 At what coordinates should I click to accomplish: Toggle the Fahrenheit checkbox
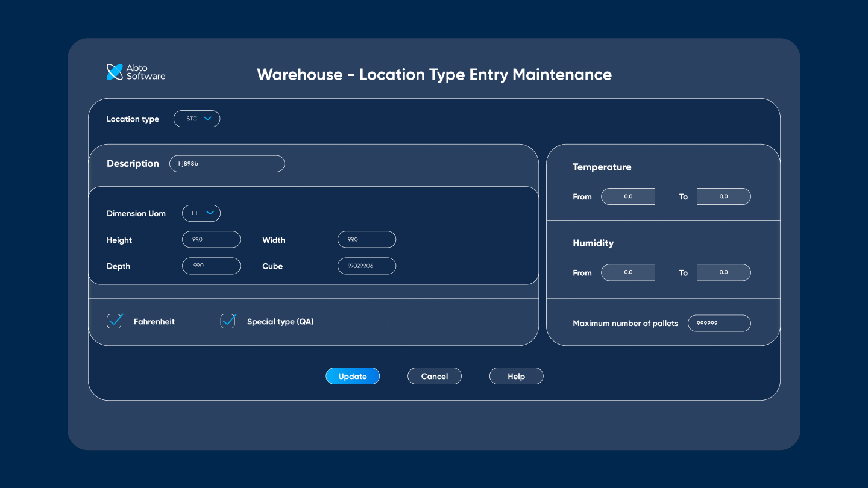click(x=115, y=321)
